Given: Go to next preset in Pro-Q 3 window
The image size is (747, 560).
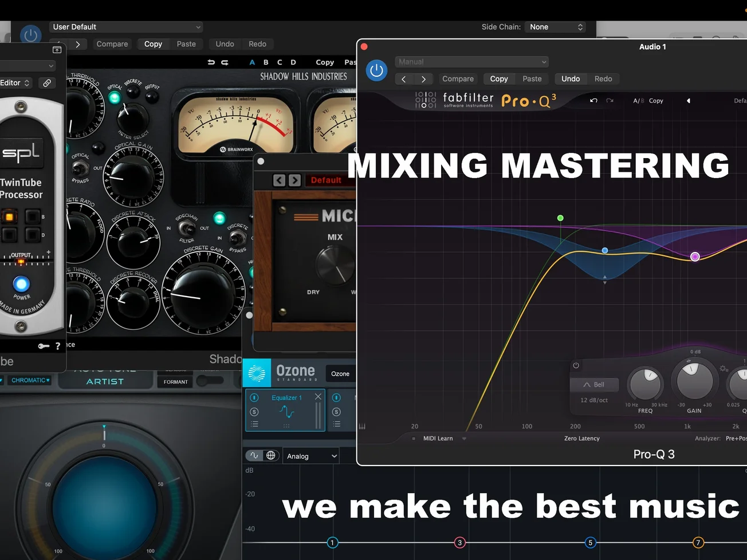Looking at the screenshot, I should tap(423, 79).
